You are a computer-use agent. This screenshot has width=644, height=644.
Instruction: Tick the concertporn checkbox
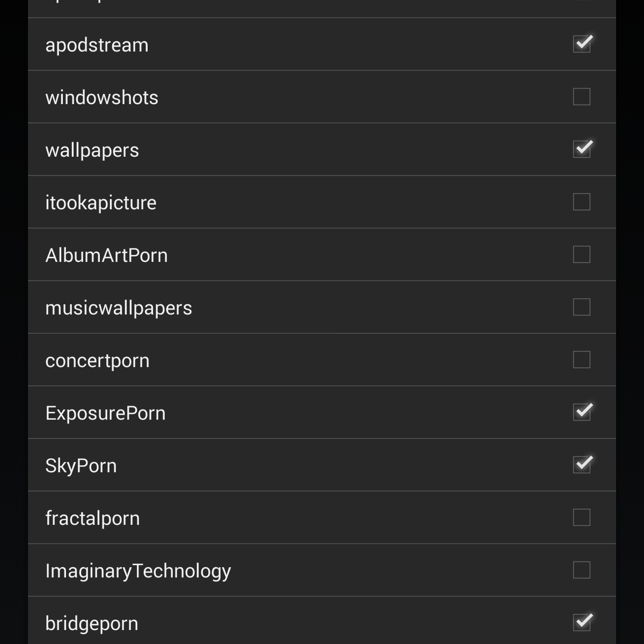tap(582, 360)
